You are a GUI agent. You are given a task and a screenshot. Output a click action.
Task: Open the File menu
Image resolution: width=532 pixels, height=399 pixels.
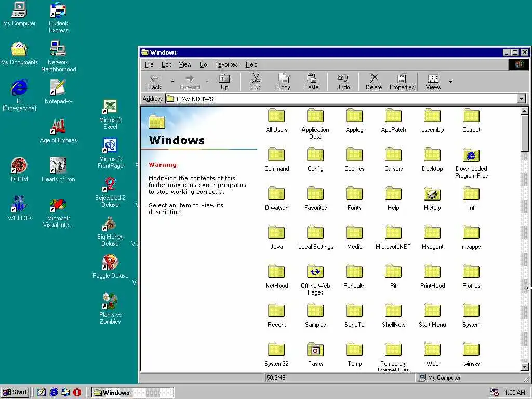149,64
